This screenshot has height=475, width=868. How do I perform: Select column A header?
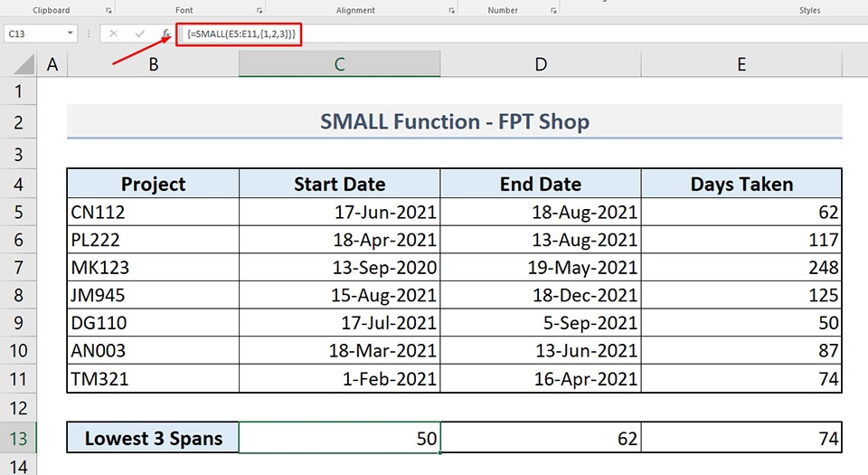point(52,64)
